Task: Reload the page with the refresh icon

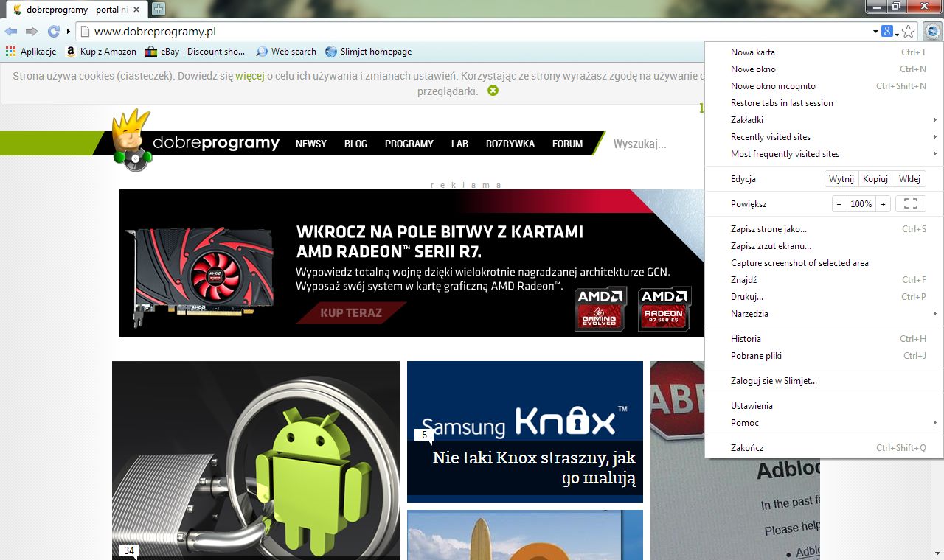Action: click(x=53, y=31)
